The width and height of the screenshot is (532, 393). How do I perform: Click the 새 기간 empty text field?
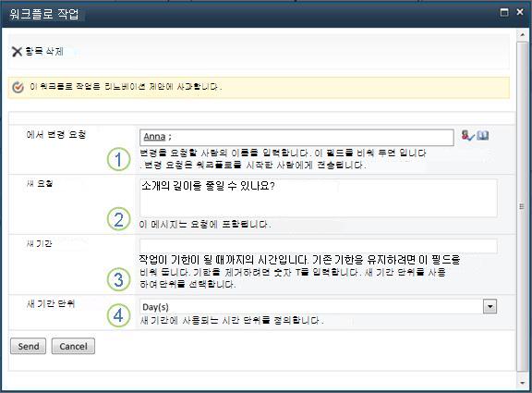(x=319, y=246)
